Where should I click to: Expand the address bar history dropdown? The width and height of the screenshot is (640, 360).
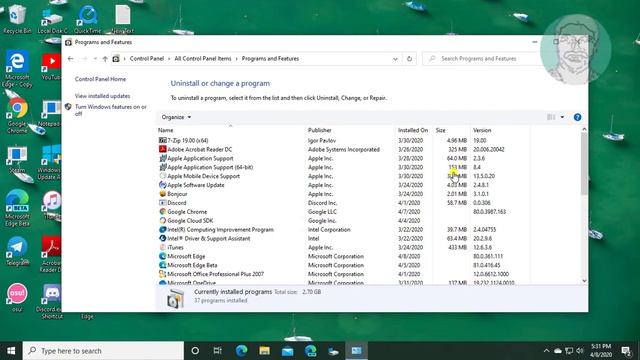tap(395, 59)
